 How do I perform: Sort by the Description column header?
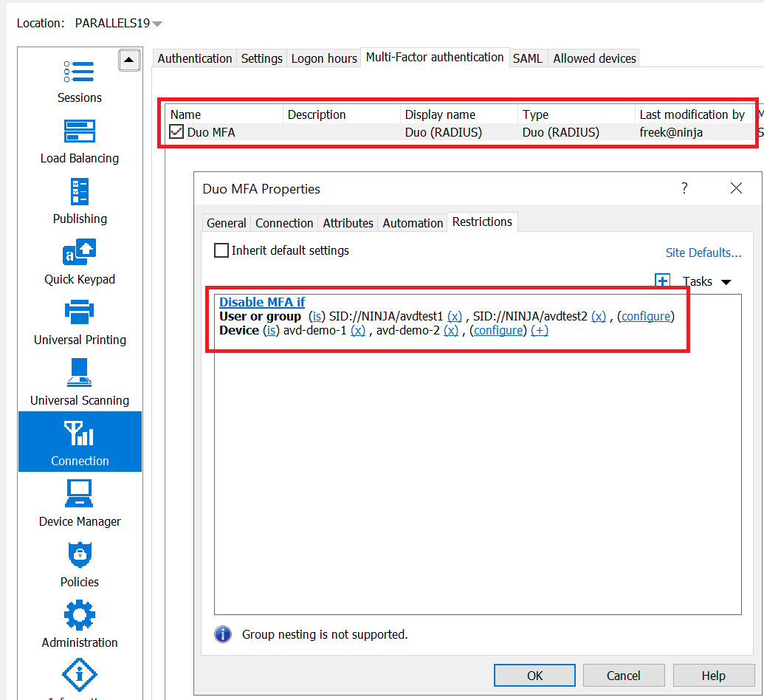coord(342,114)
